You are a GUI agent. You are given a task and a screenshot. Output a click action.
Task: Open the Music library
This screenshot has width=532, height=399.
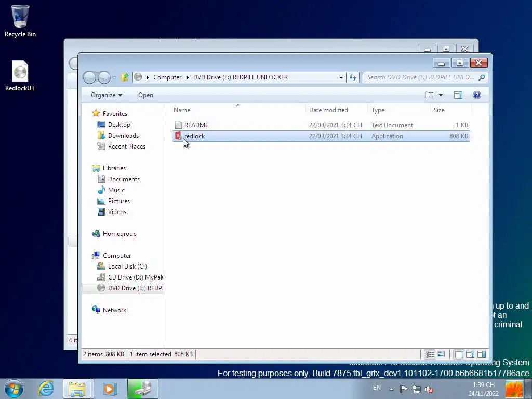click(x=116, y=190)
